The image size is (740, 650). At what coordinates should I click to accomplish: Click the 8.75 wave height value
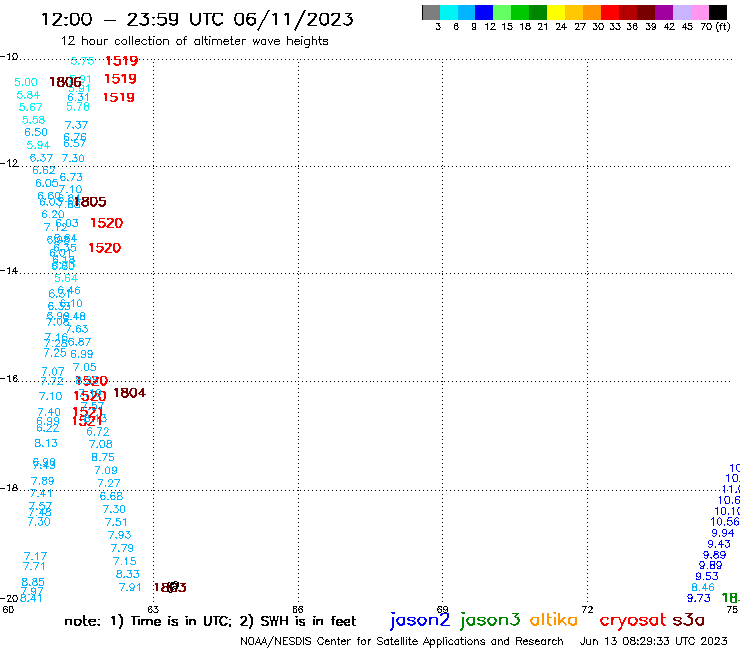(103, 457)
